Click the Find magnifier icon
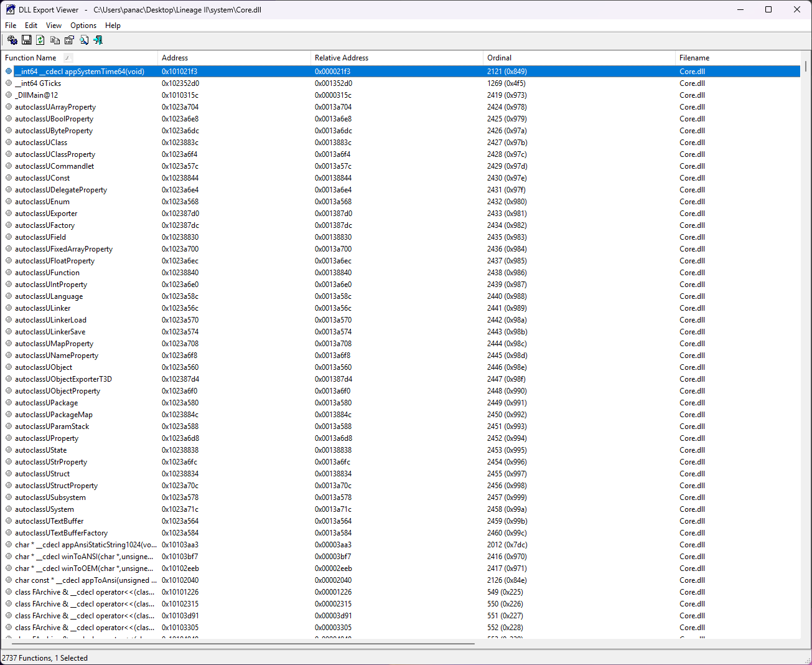Screen dimensions: 812x665 pyautogui.click(x=84, y=40)
